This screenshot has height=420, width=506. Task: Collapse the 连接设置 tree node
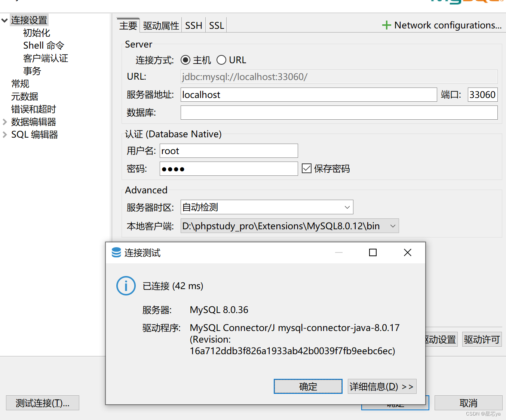pos(4,20)
